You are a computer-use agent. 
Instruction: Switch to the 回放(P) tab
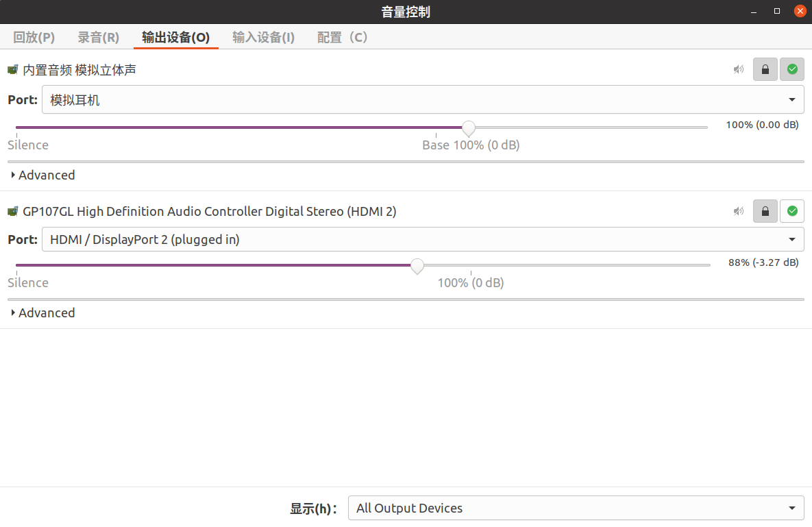pyautogui.click(x=34, y=37)
